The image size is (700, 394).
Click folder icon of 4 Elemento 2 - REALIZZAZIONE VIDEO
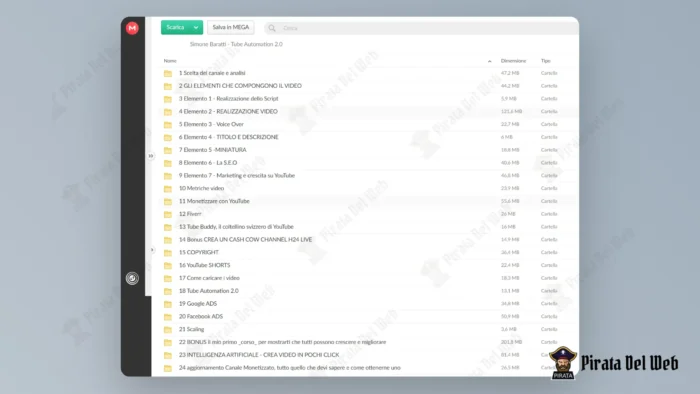point(168,112)
